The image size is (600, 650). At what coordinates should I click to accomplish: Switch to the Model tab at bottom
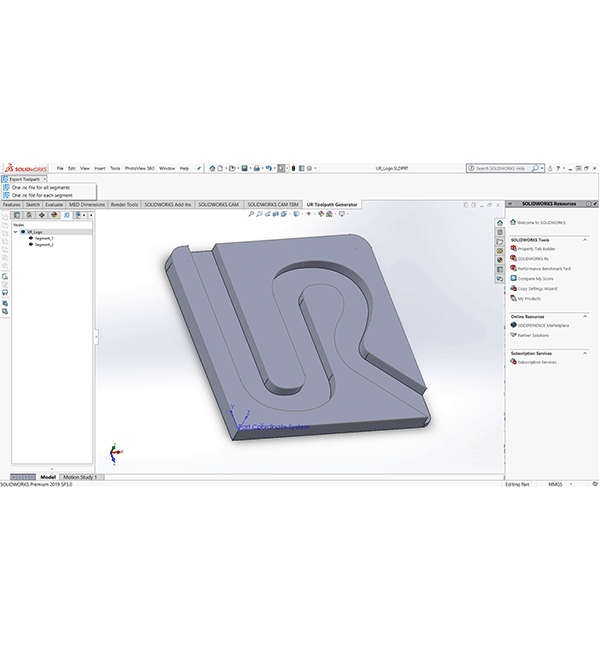click(48, 477)
